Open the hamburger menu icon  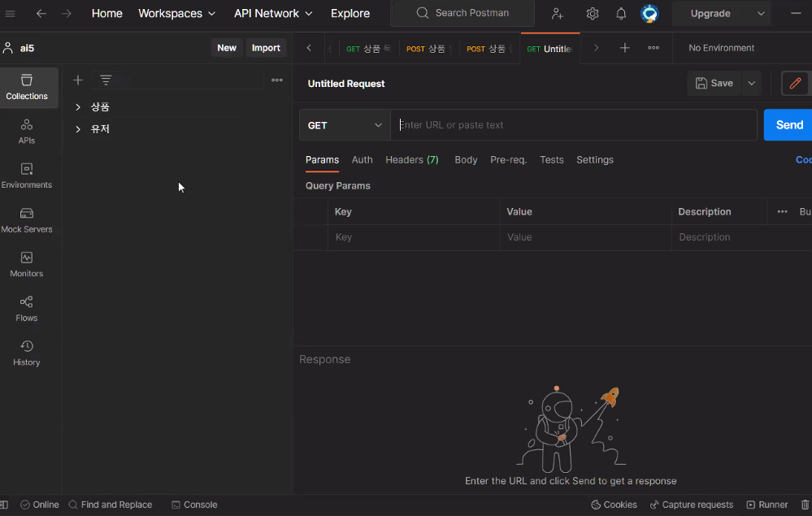pyautogui.click(x=10, y=14)
